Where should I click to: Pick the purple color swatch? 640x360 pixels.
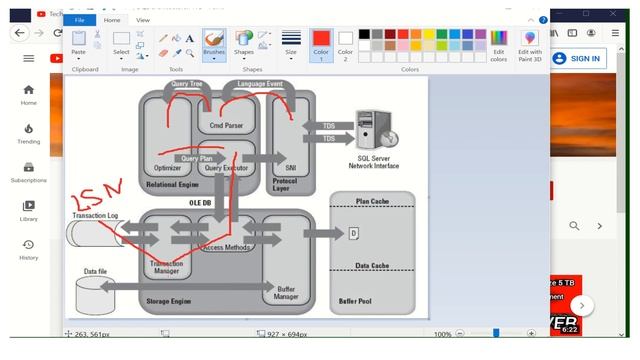[x=480, y=34]
